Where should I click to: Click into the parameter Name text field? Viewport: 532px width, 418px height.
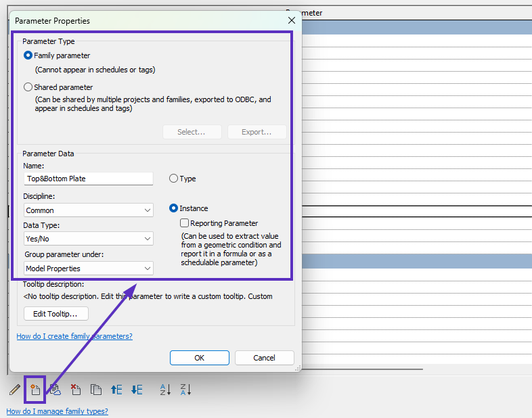pos(88,179)
